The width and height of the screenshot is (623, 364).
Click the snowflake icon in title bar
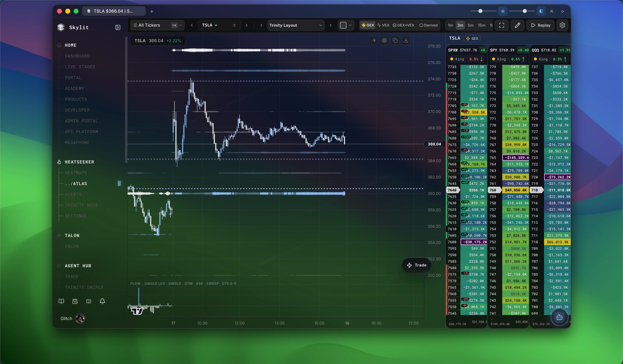503,11
